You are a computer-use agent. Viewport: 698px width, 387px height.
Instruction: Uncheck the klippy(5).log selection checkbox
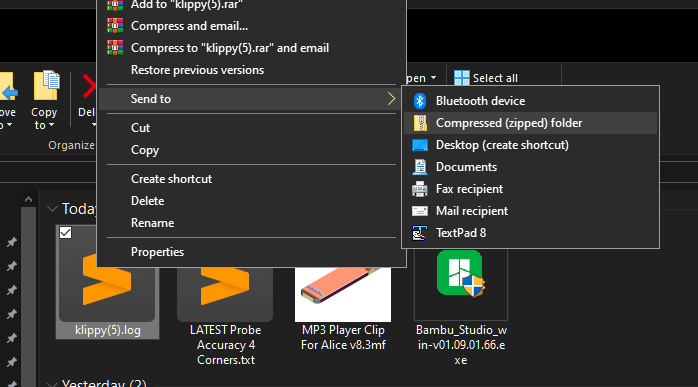[65, 232]
